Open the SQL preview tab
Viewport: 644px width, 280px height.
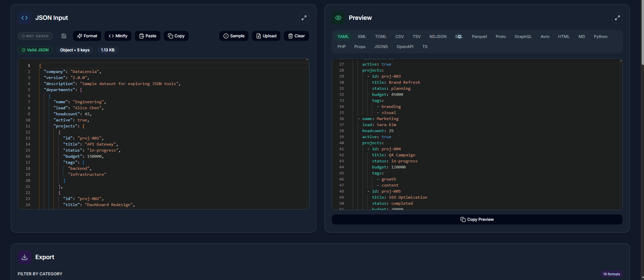point(459,37)
